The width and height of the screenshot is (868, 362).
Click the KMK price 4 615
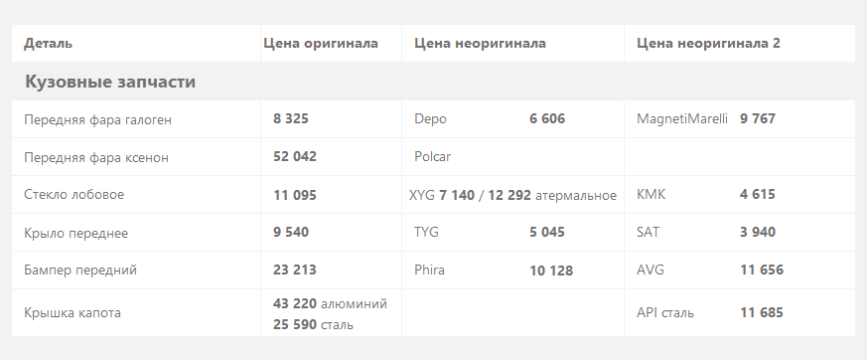point(758,195)
